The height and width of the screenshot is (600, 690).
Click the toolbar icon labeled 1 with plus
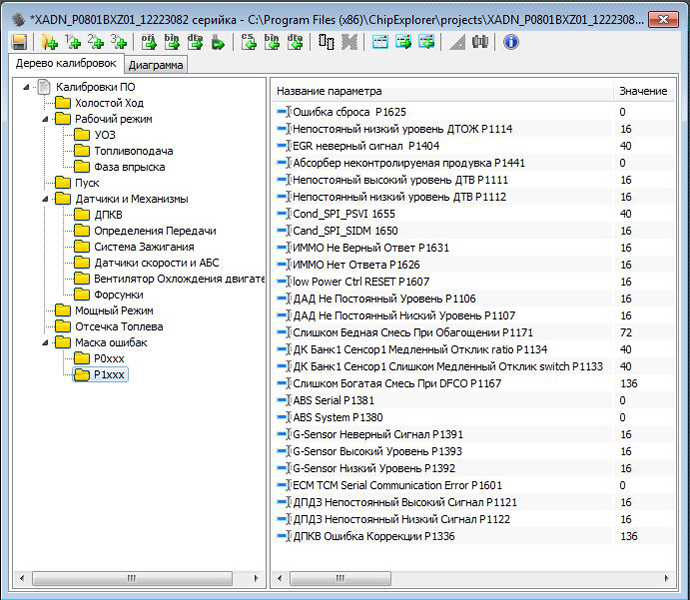(72, 42)
